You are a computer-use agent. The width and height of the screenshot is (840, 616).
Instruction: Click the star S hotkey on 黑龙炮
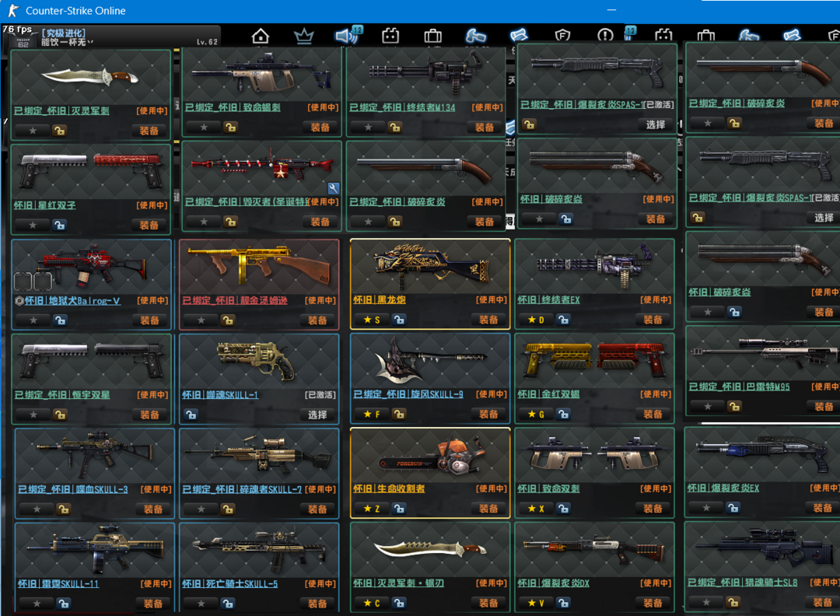coord(371,320)
